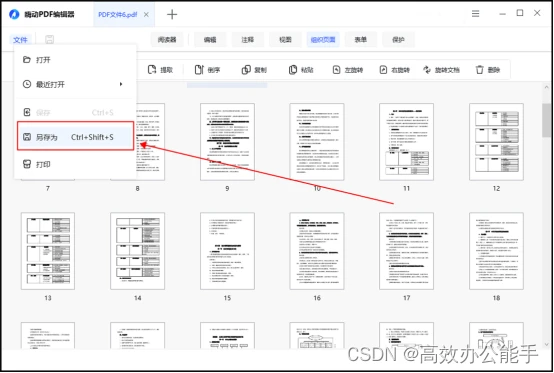This screenshot has height=373, width=554.
Task: Choose 另存为 from the file menu
Action: (x=75, y=137)
